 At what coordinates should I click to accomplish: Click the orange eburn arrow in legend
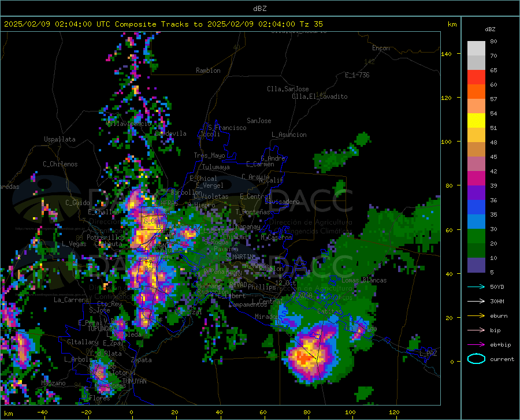coord(476,316)
